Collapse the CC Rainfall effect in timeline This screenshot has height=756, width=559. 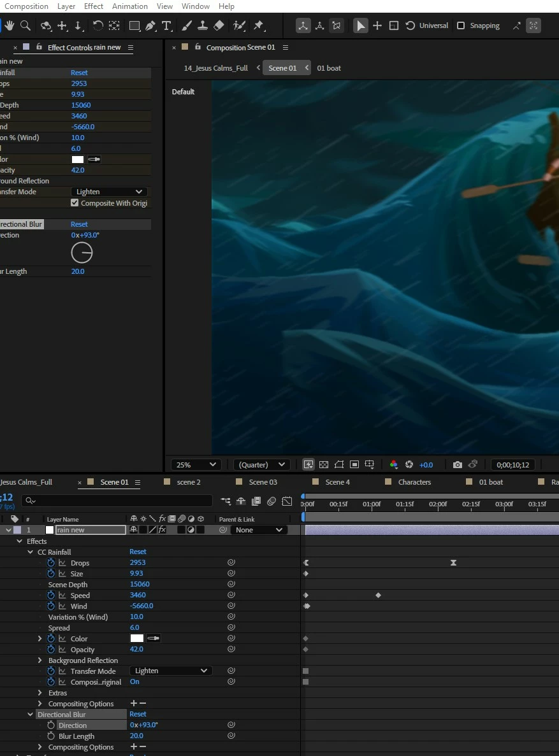[30, 552]
